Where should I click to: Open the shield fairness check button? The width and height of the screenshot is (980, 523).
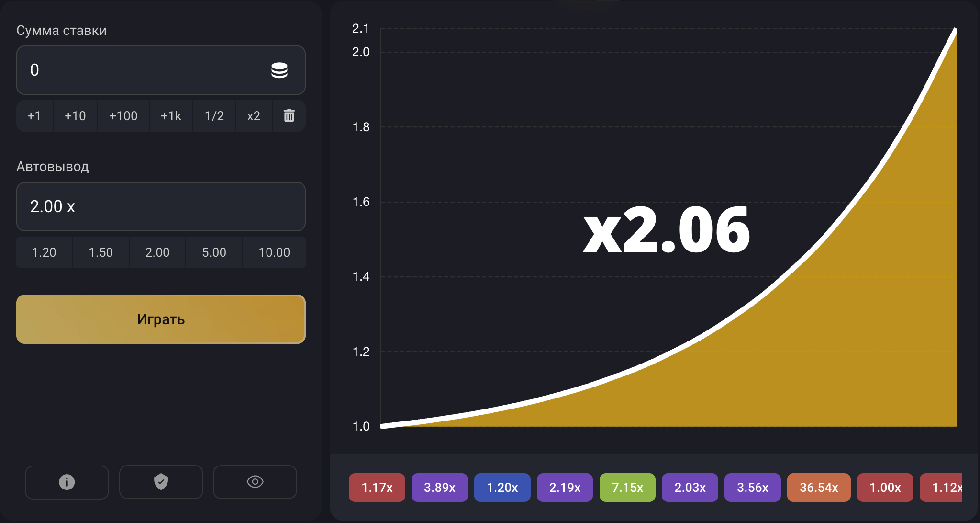coord(161,482)
